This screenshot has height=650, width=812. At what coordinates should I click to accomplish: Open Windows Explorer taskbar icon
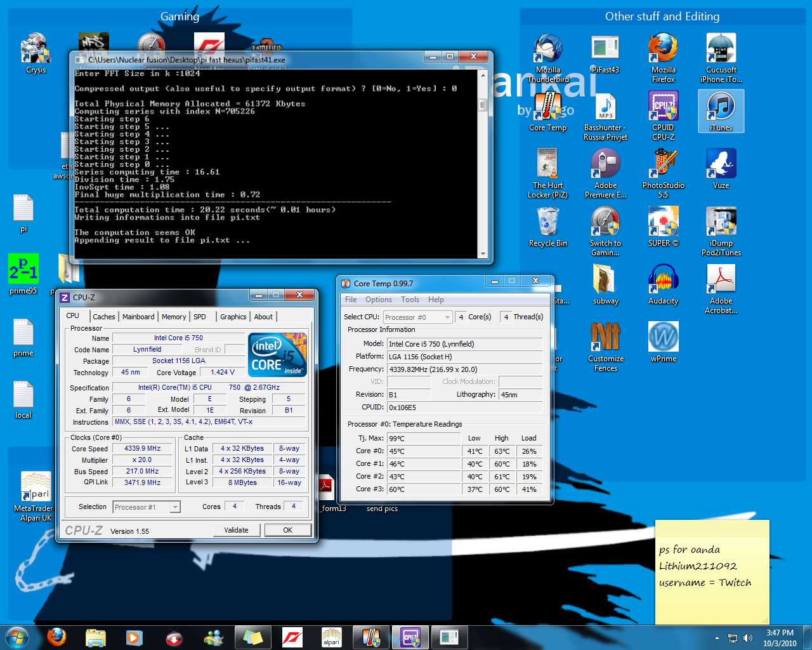(x=96, y=637)
